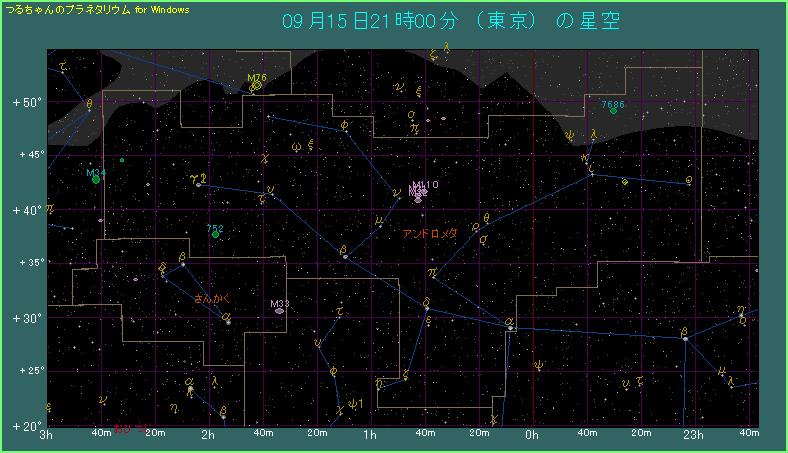Select the green M34 cluster marker
This screenshot has width=788, height=453.
coord(96,181)
